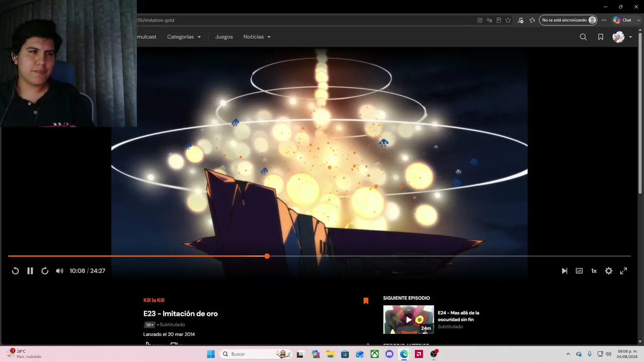Viewport: 644px width, 362px height.
Task: Open the OBS Studio taskbar icon
Action: click(x=434, y=354)
